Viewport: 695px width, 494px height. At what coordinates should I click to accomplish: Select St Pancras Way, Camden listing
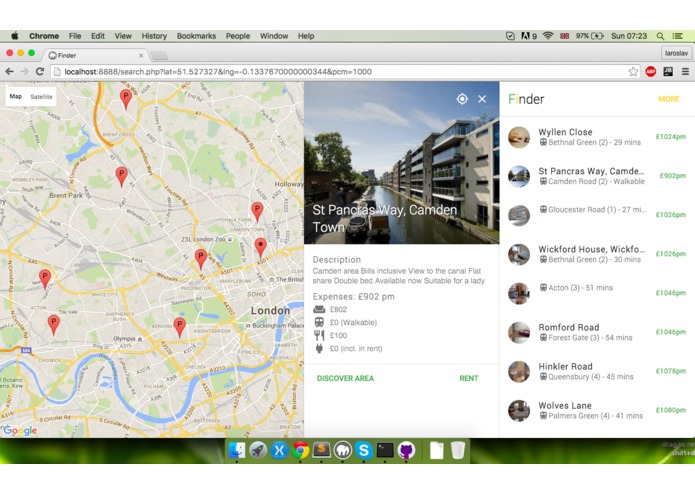point(597,176)
